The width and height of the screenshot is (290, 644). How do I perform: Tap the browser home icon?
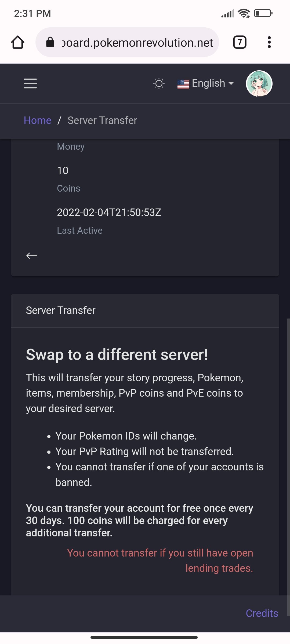(18, 42)
